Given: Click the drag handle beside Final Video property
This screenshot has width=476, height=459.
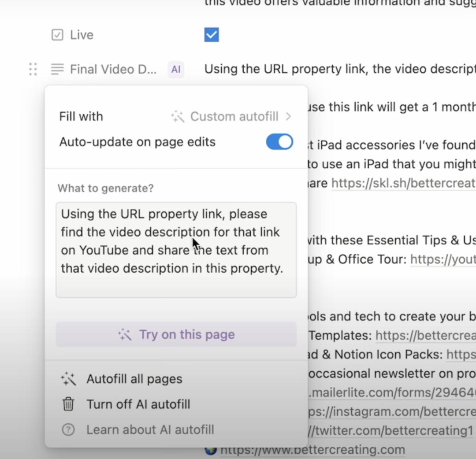Looking at the screenshot, I should pyautogui.click(x=33, y=69).
